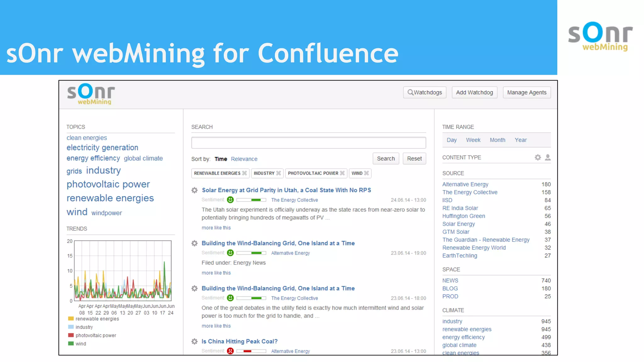
Task: Focus the search input field
Action: (308, 143)
